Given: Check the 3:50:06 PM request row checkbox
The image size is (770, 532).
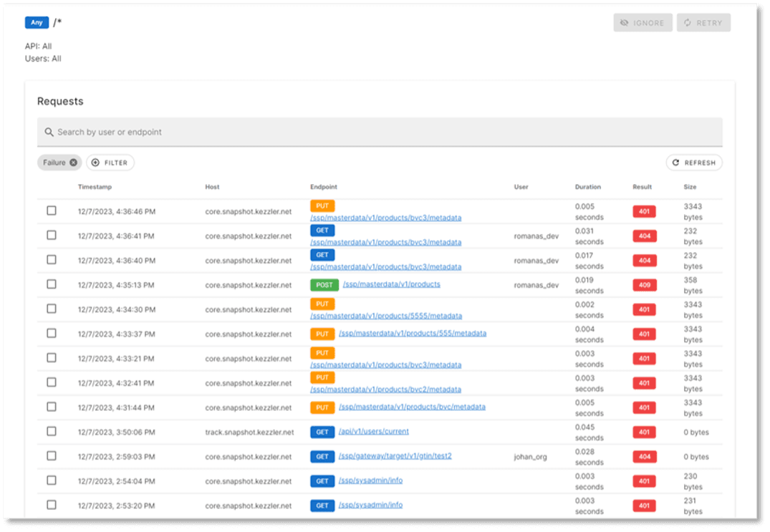Looking at the screenshot, I should point(52,431).
